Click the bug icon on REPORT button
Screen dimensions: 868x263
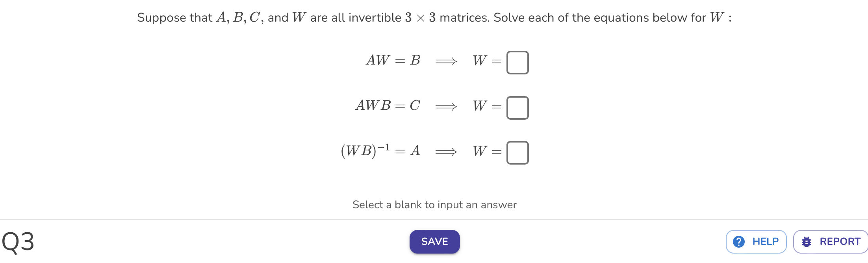click(x=807, y=241)
